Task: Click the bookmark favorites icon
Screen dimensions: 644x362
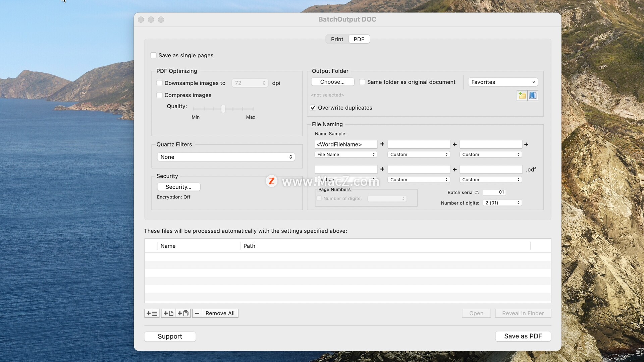Action: [x=533, y=96]
